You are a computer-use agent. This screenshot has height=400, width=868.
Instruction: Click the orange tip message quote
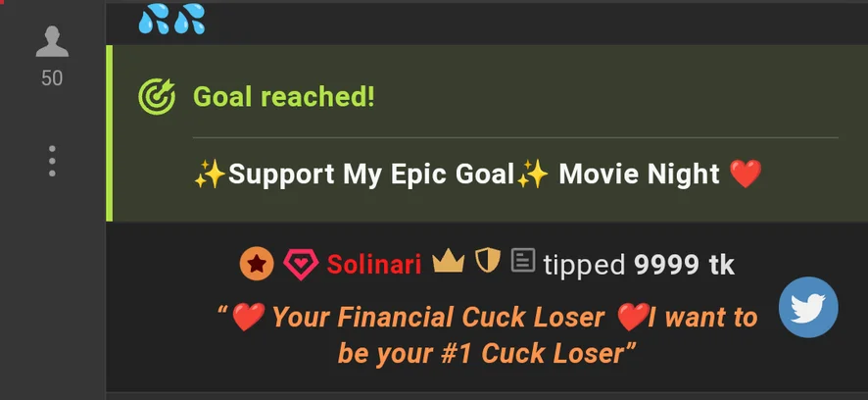click(x=487, y=334)
